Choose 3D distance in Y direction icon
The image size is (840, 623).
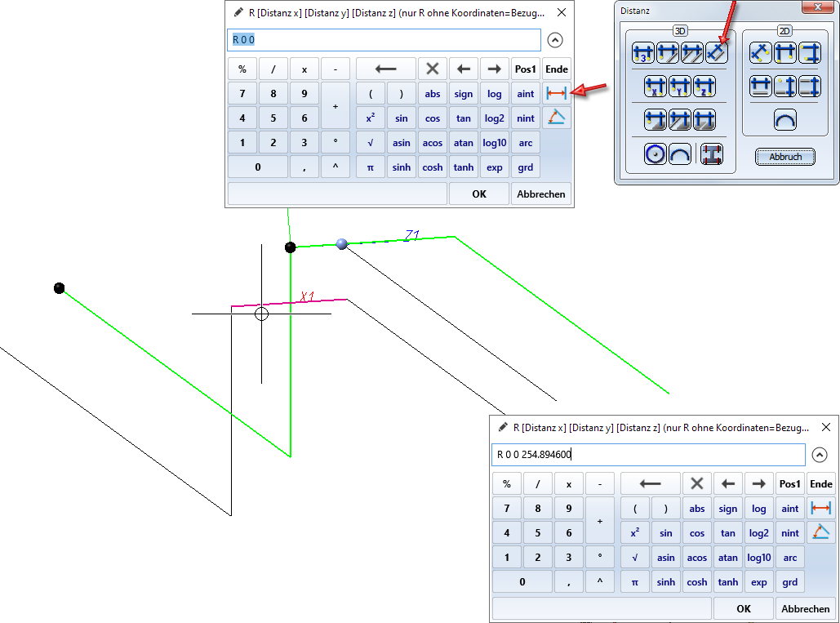(680, 87)
